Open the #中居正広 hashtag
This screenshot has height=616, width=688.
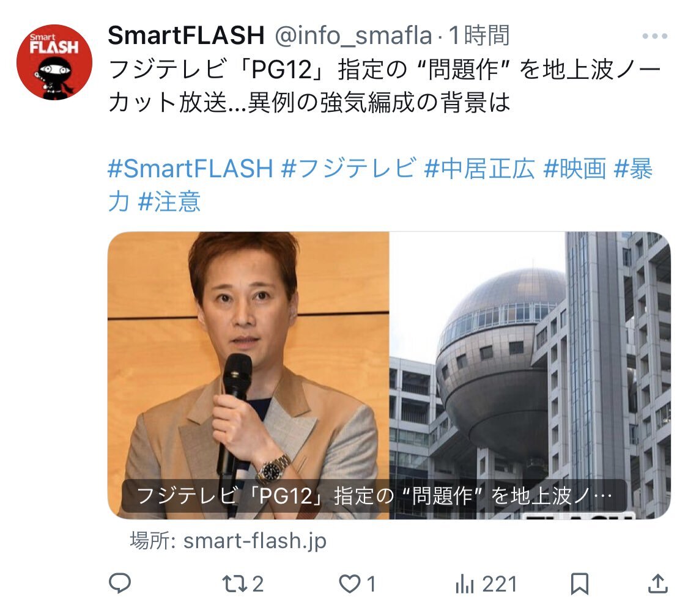coord(479,168)
